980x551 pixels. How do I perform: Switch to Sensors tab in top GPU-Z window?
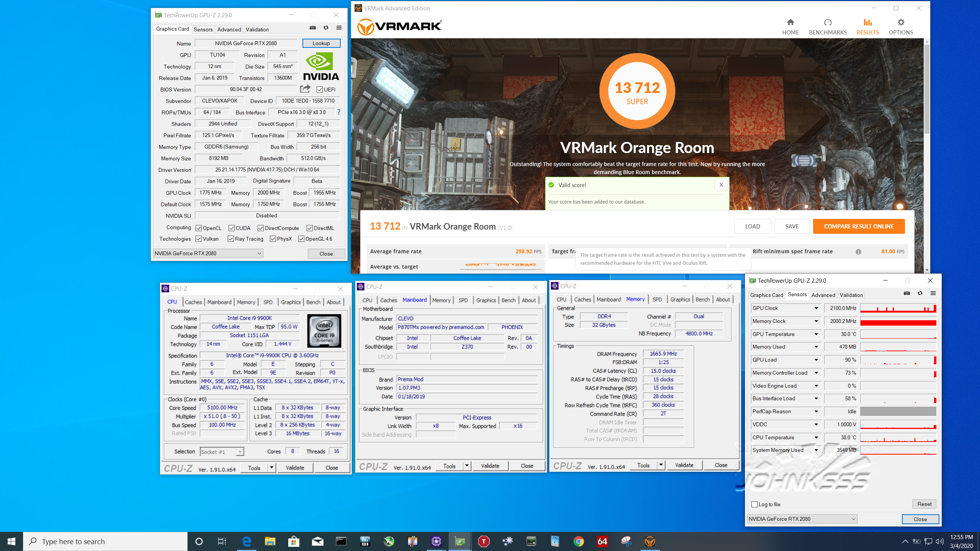203,29
